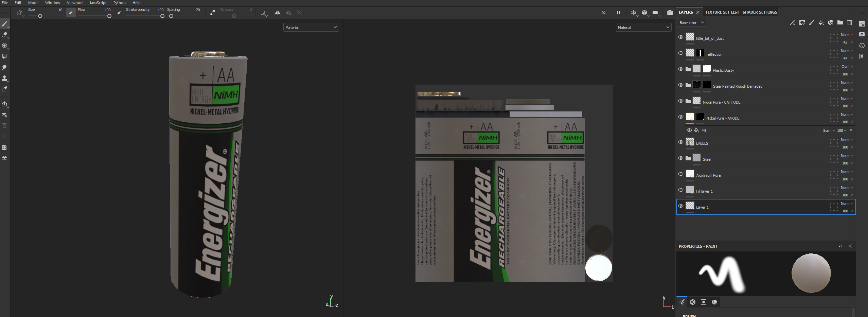Image resolution: width=868 pixels, height=317 pixels.
Task: Open the Scrn blend dropdown on Fill effect
Action: coord(828,130)
